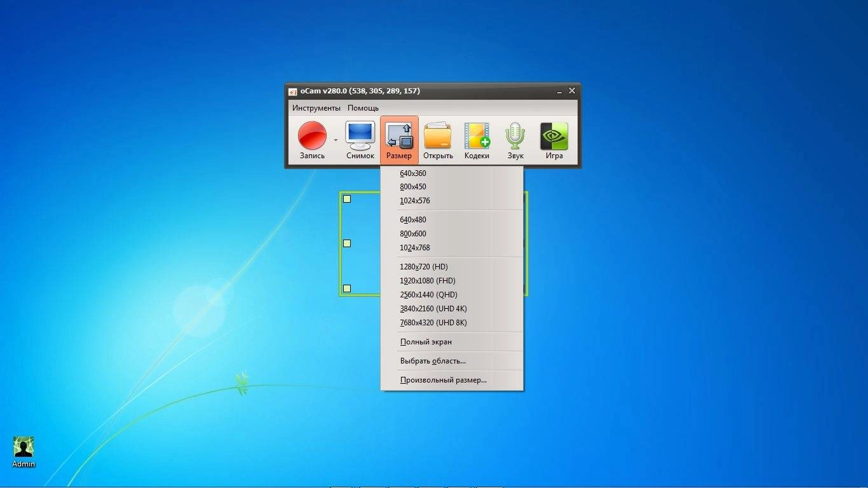Open the Звук microphone settings
Screen dimensions: 868x488
(x=515, y=140)
